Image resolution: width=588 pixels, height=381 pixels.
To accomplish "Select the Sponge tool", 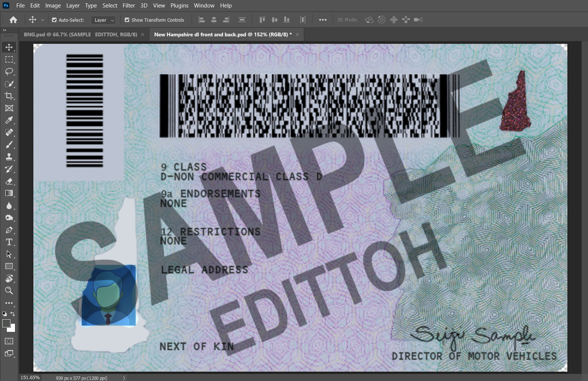I will tap(9, 218).
